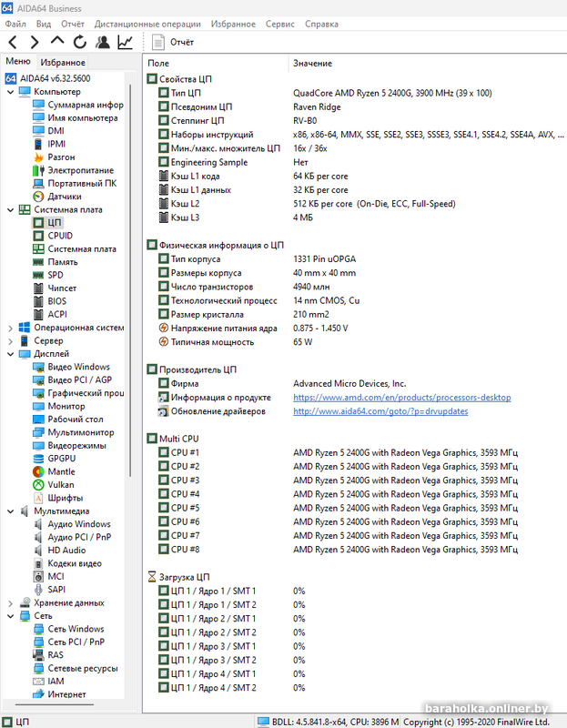Select Сеть Windows tree item
567x728 pixels.
click(69, 629)
